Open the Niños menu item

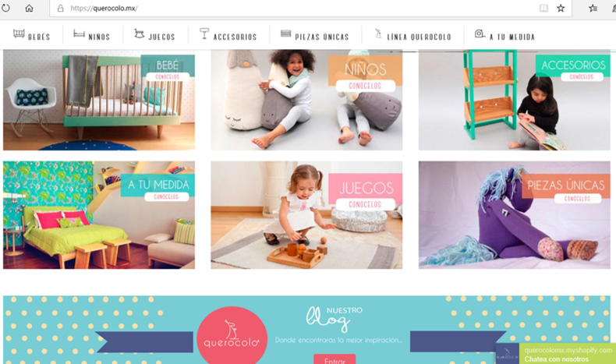99,37
